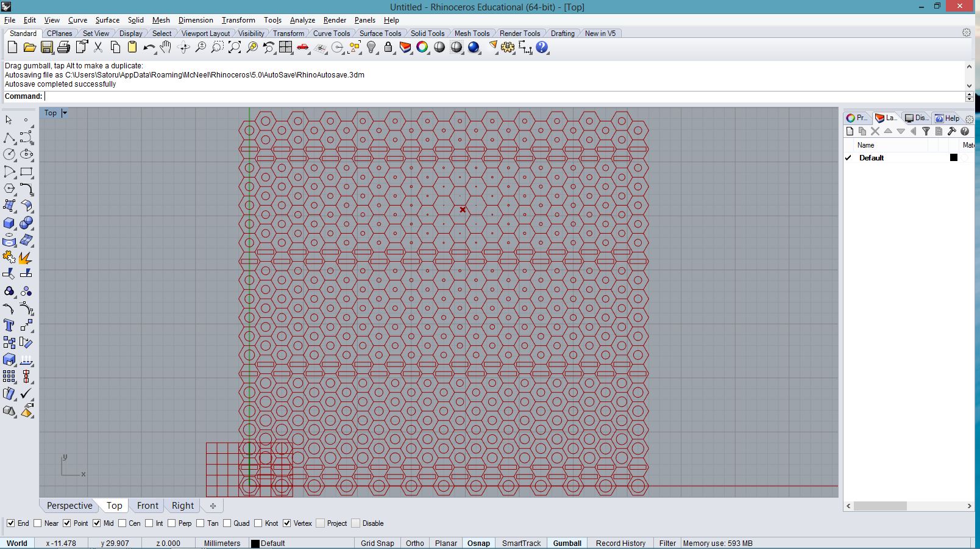Switch to the Curve Tools toolbar tab
The height and width of the screenshot is (549, 980).
click(331, 34)
